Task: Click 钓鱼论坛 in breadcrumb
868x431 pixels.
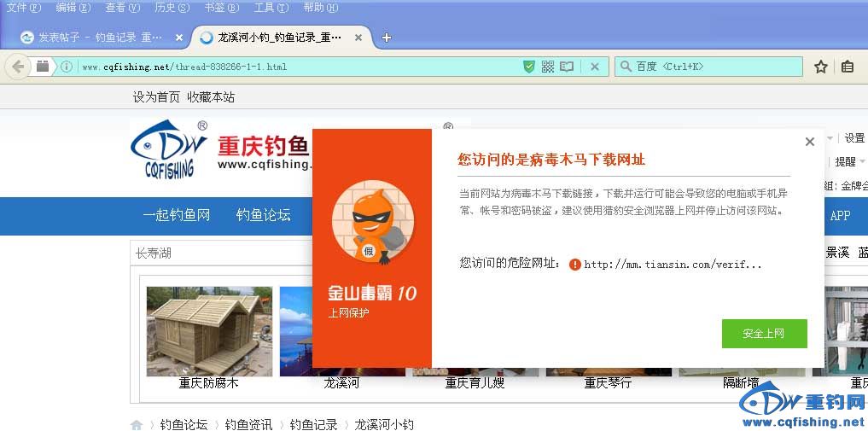Action: coord(184,425)
